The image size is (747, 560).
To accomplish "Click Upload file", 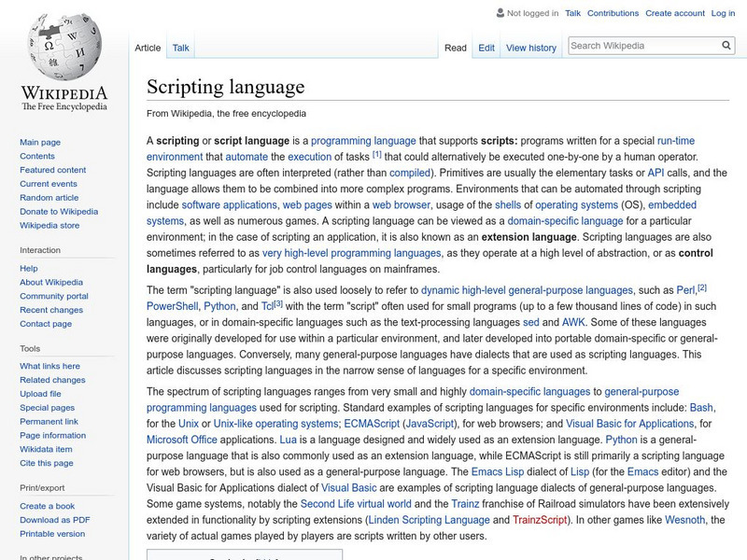I will 40,393.
